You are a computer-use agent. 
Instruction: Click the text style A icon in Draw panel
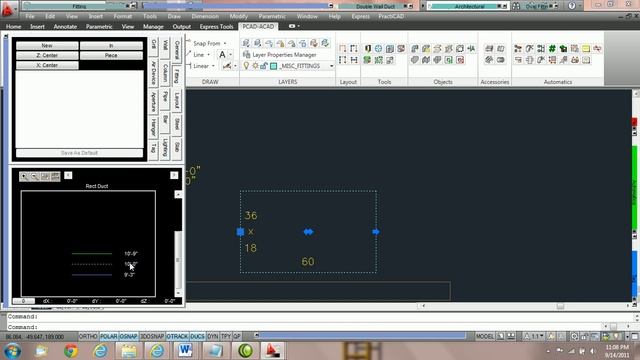[222, 54]
